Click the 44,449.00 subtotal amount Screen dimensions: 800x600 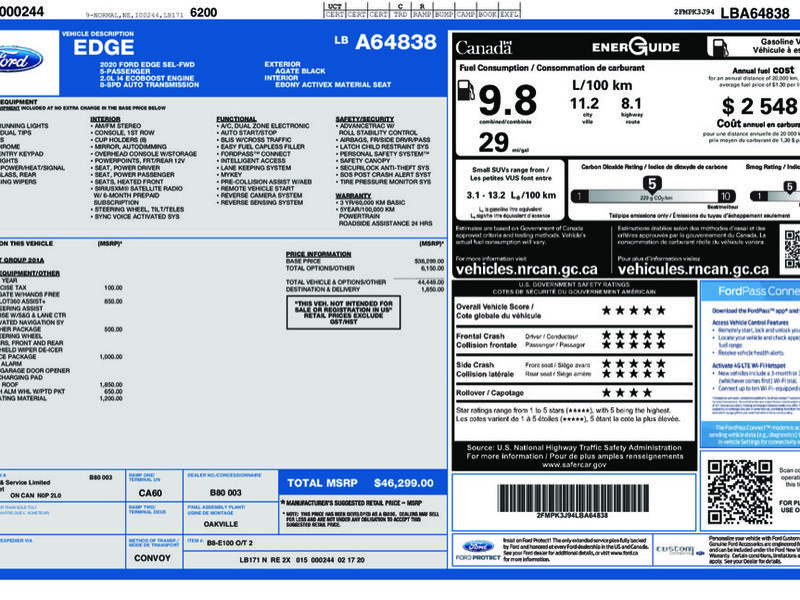coord(431,282)
